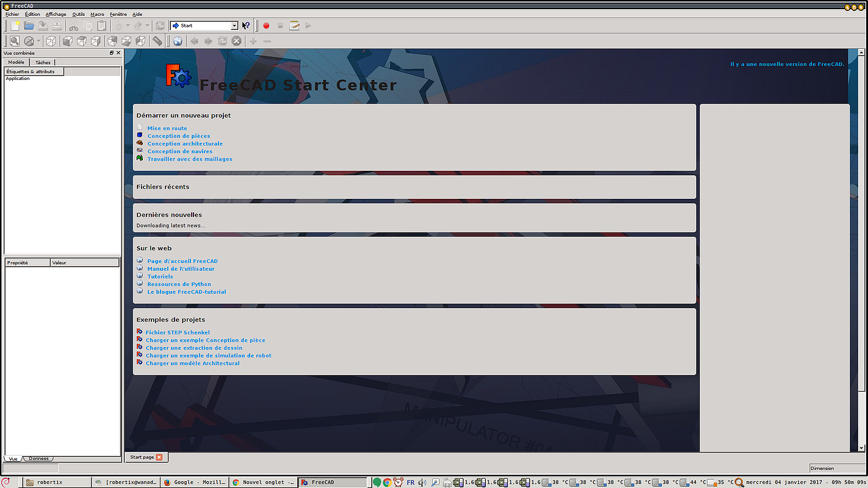Open website with the globe icon
This screenshot has width=868, height=488.
178,41
